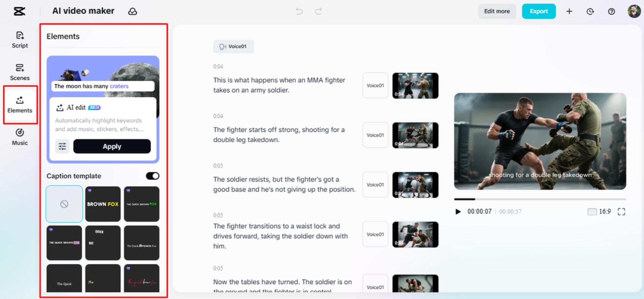Click the video progress bar
This screenshot has width=644, height=299.
click(540, 199)
